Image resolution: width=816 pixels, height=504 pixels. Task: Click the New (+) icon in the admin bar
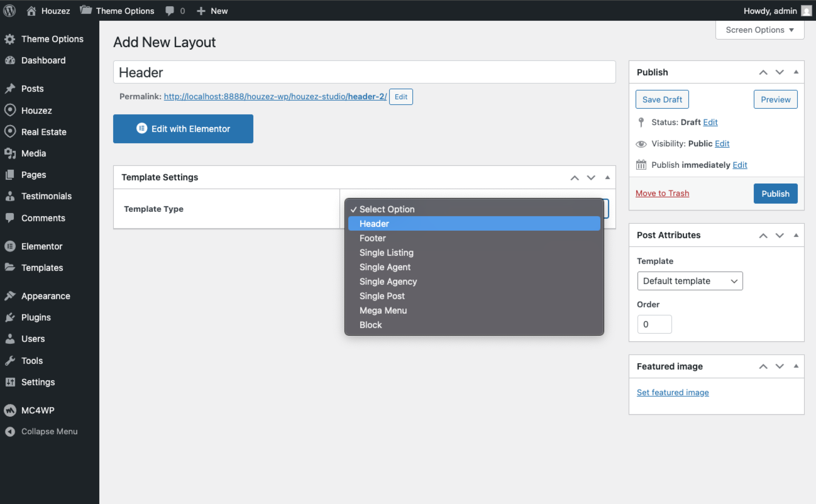[x=201, y=11]
